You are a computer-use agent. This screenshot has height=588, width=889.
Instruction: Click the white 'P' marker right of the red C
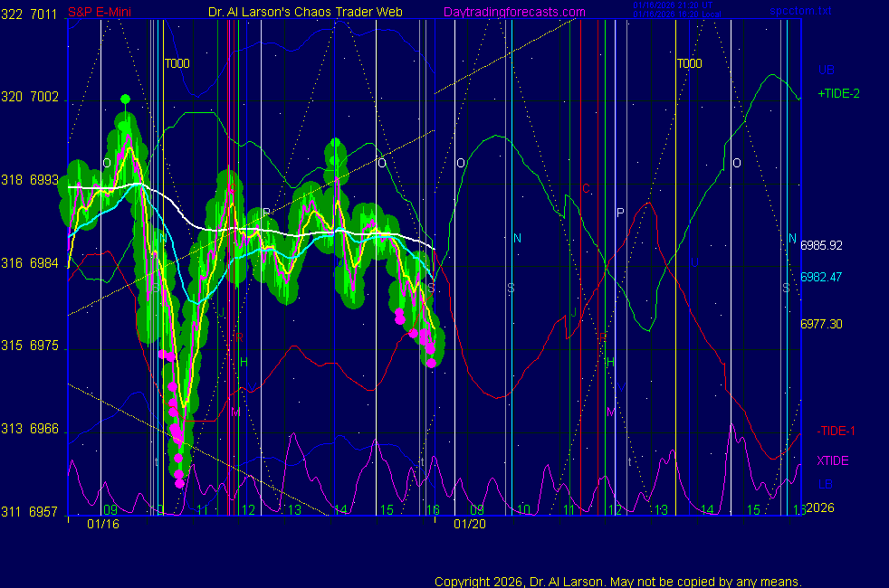[x=620, y=213]
